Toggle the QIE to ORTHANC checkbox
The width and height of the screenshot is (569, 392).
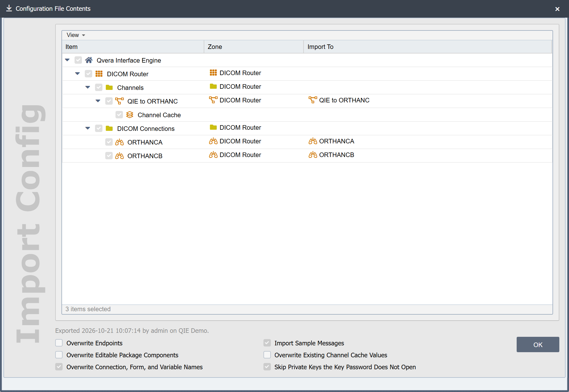pyautogui.click(x=109, y=101)
